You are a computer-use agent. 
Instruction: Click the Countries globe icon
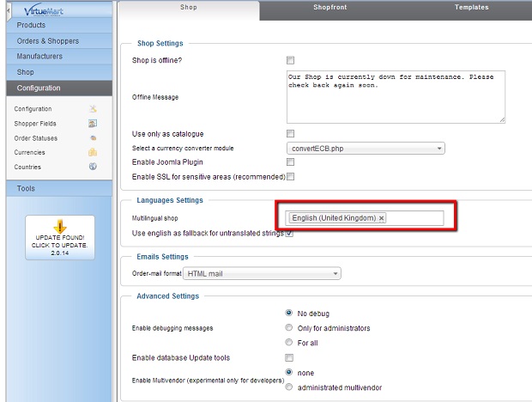[93, 167]
